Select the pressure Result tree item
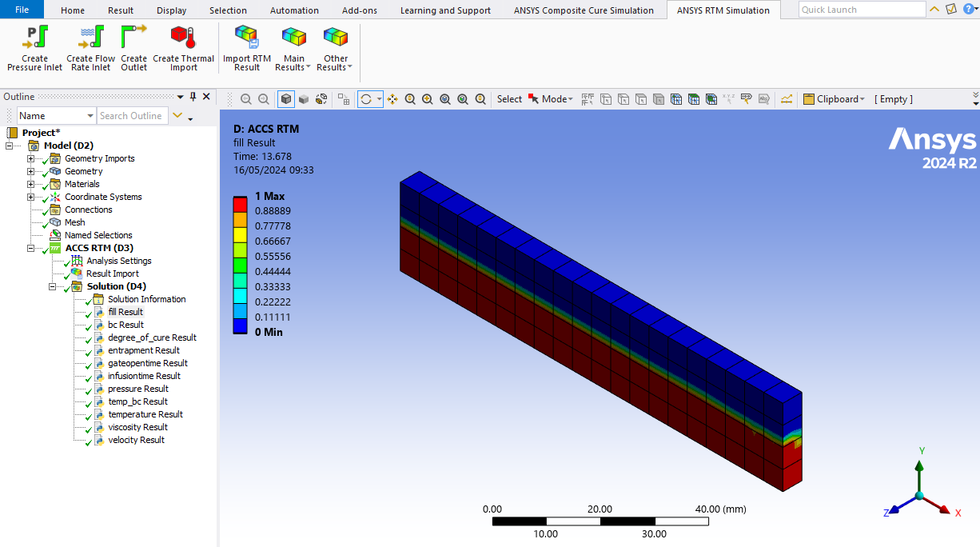Viewport: 980px width, 547px height. pyautogui.click(x=137, y=389)
